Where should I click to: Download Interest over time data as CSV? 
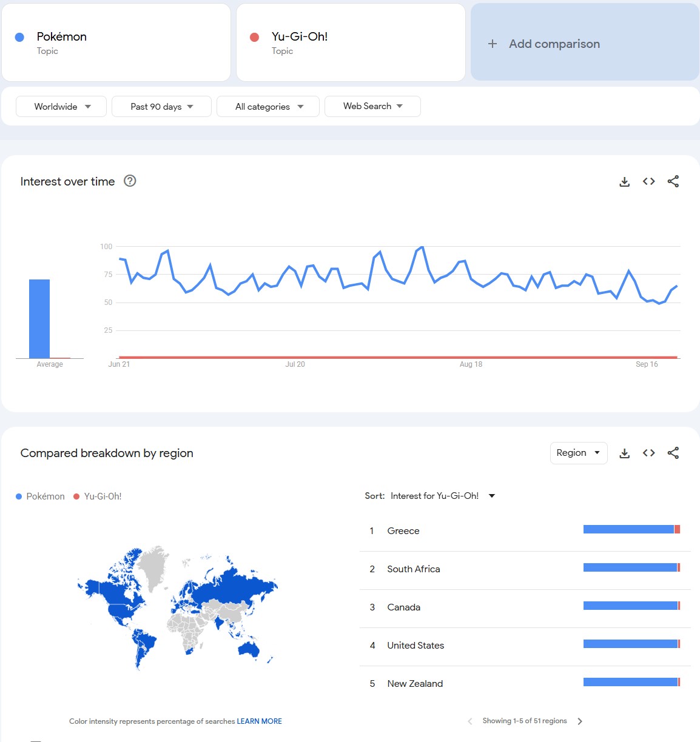(624, 181)
